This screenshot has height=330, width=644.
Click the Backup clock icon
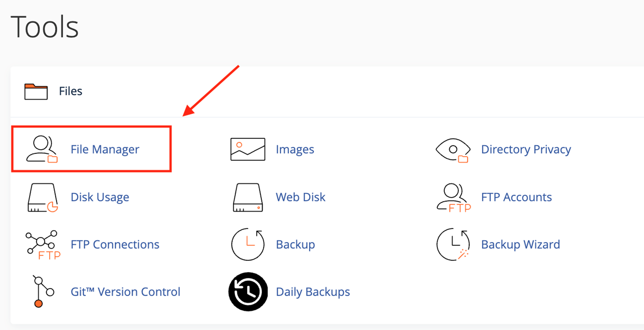coord(248,244)
